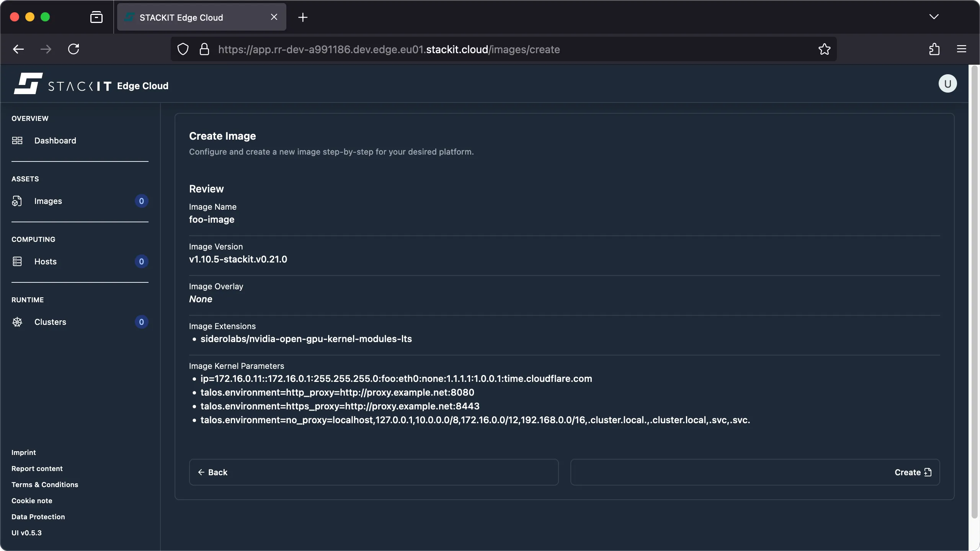Image resolution: width=980 pixels, height=551 pixels.
Task: Open the browser application menu
Action: pyautogui.click(x=962, y=49)
